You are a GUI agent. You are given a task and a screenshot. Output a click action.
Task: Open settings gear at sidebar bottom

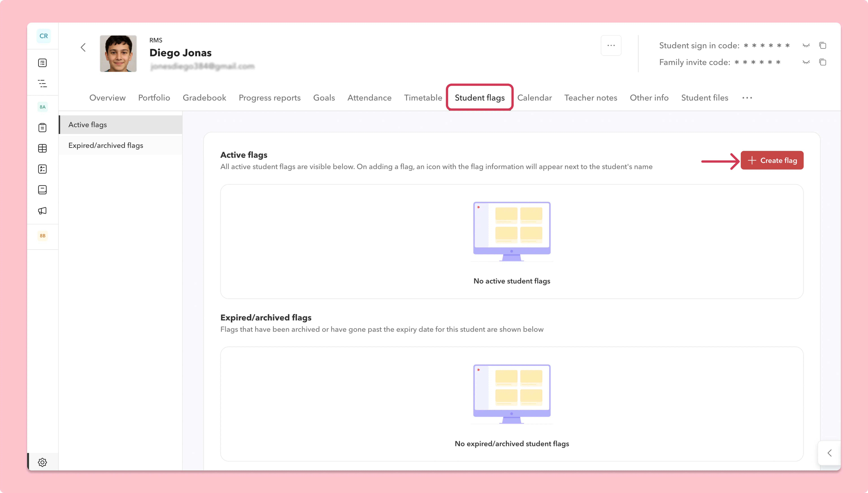pyautogui.click(x=42, y=462)
